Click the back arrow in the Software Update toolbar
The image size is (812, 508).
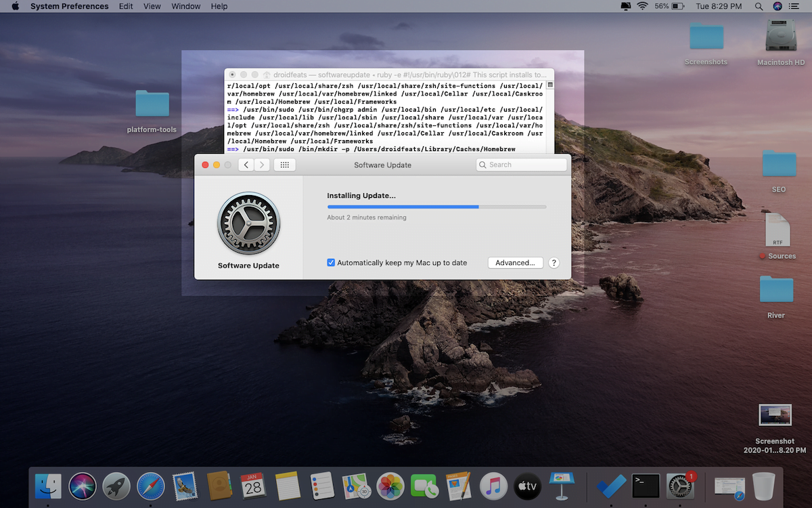click(246, 164)
